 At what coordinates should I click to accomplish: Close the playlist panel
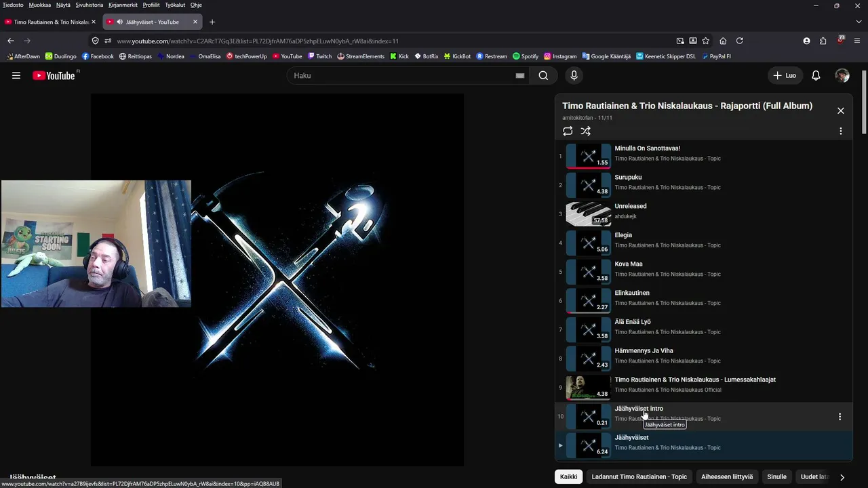[841, 110]
